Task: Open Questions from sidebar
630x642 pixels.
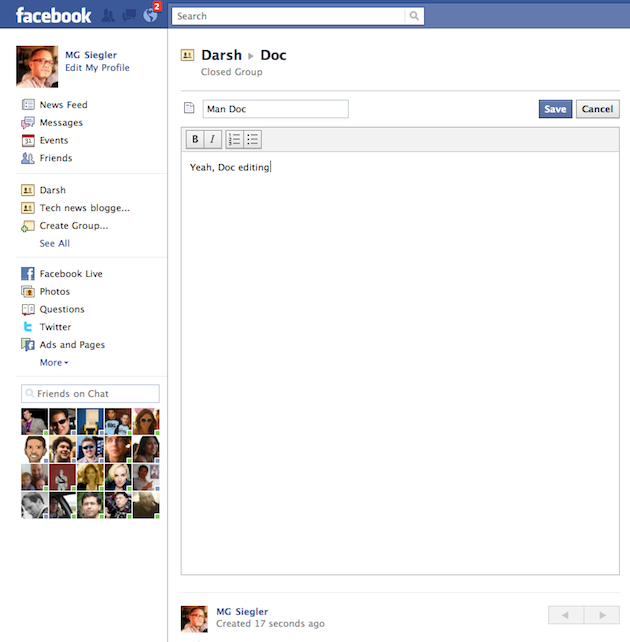Action: [62, 309]
